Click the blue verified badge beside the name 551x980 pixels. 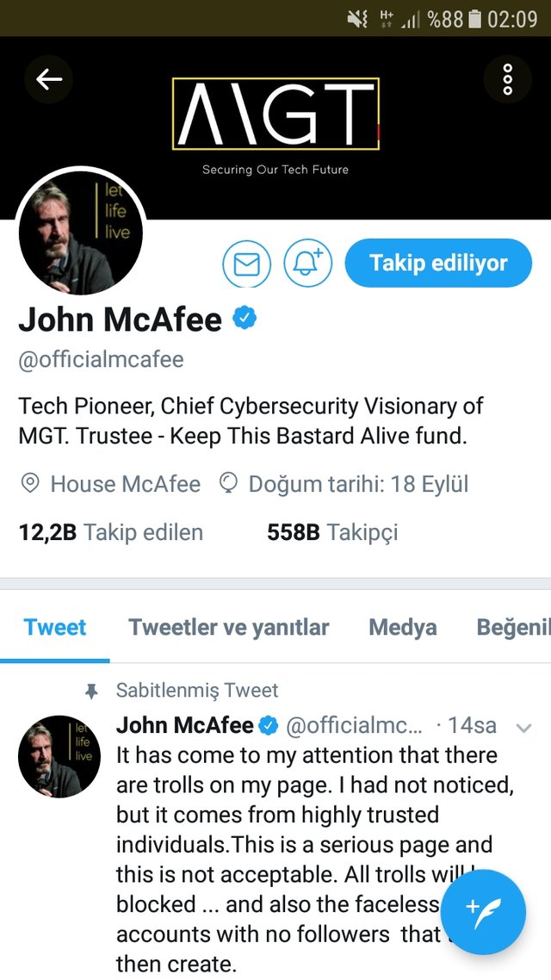tap(245, 319)
